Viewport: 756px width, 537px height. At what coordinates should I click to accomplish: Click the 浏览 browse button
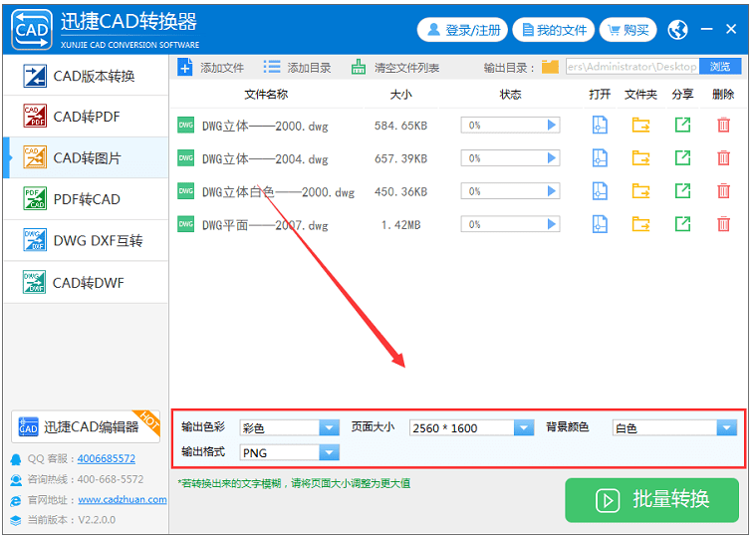point(720,67)
